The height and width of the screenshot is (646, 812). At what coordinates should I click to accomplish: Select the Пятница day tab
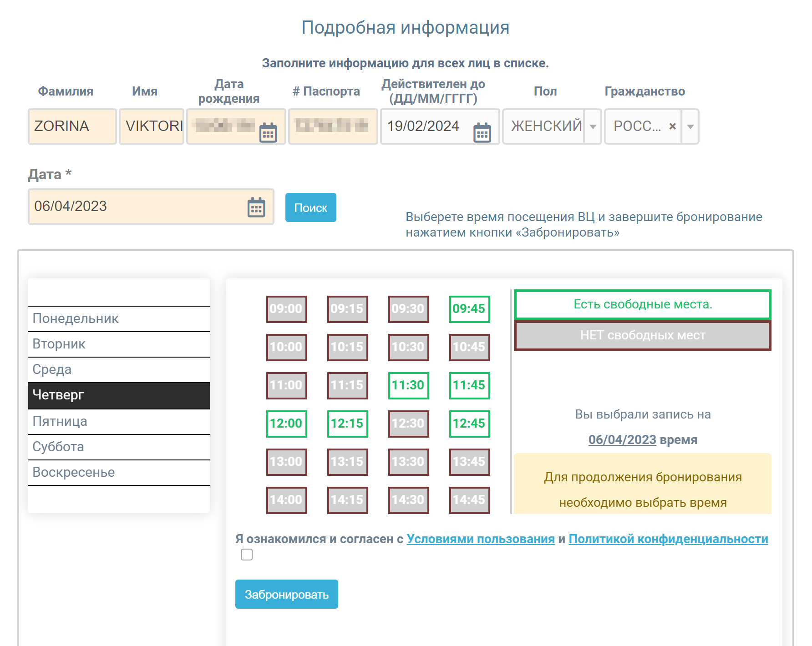(x=119, y=421)
